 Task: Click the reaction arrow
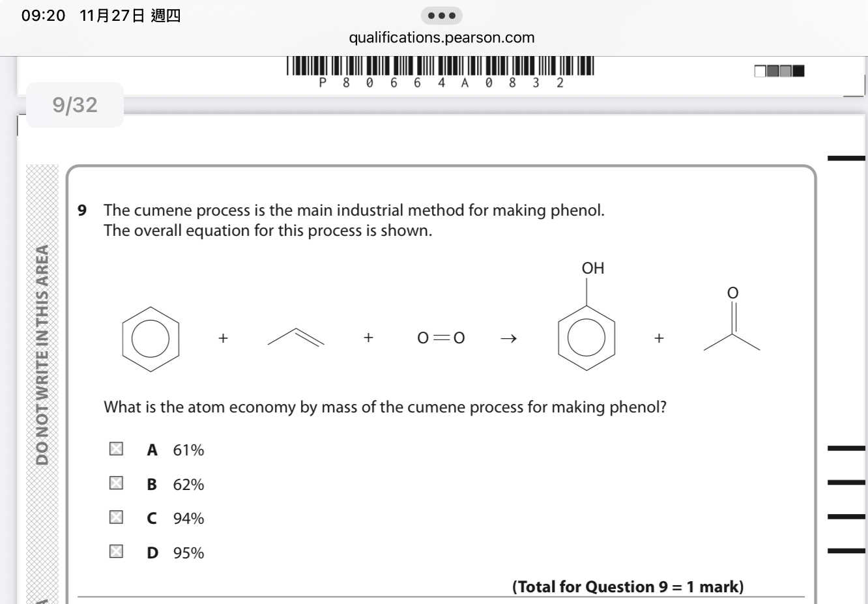[508, 338]
